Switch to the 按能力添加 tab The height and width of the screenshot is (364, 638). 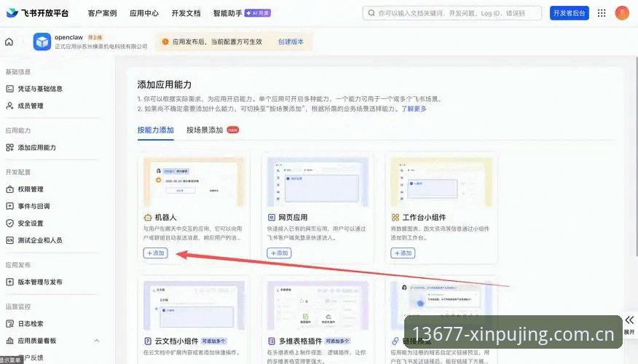[155, 130]
